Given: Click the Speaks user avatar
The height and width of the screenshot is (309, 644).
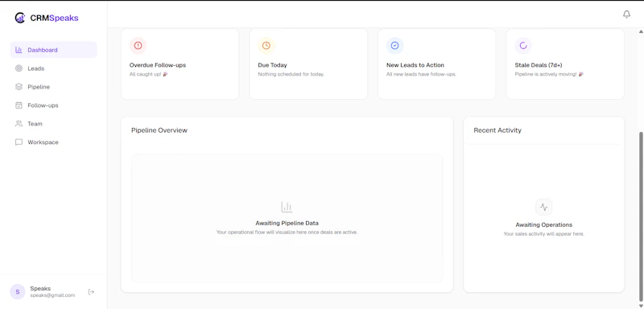Looking at the screenshot, I should tap(17, 292).
